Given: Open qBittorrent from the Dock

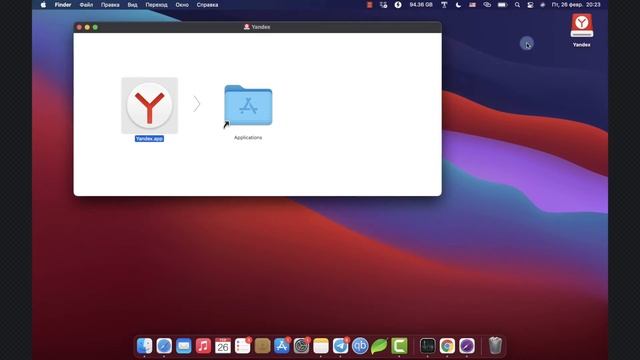Looking at the screenshot, I should point(360,346).
